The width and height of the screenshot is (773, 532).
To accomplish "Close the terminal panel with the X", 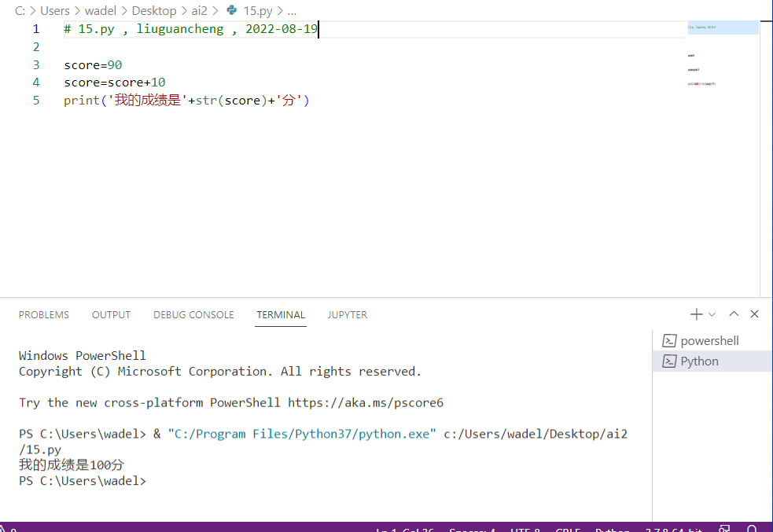I will 754,314.
